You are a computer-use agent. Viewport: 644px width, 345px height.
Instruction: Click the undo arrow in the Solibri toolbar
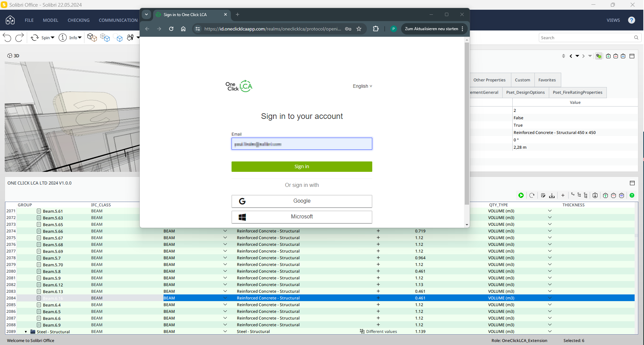[7, 38]
